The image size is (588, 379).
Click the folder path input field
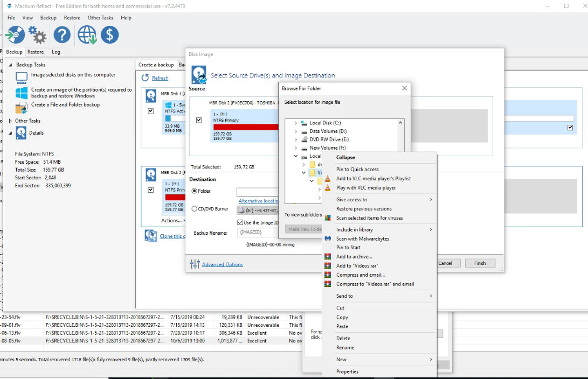pos(258,192)
